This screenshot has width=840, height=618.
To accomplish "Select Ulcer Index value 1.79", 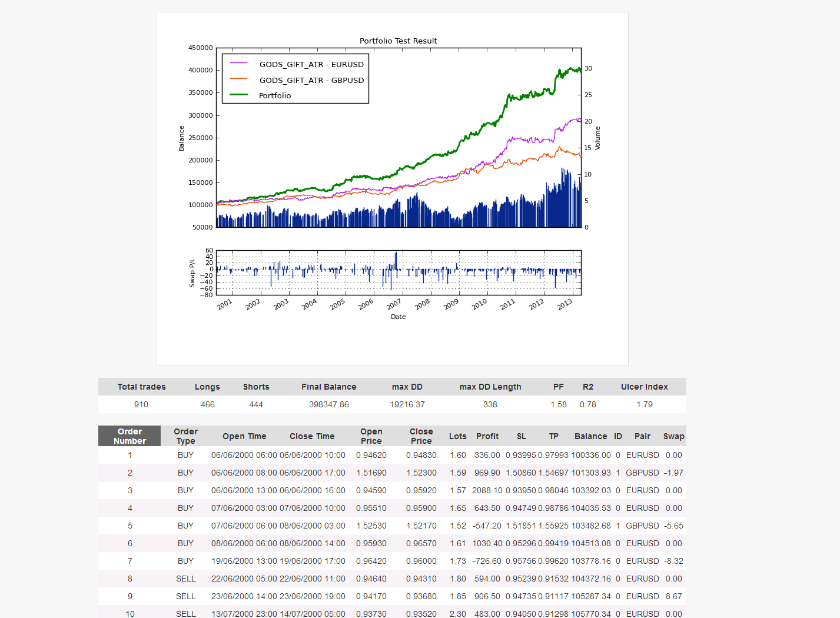I will [645, 404].
